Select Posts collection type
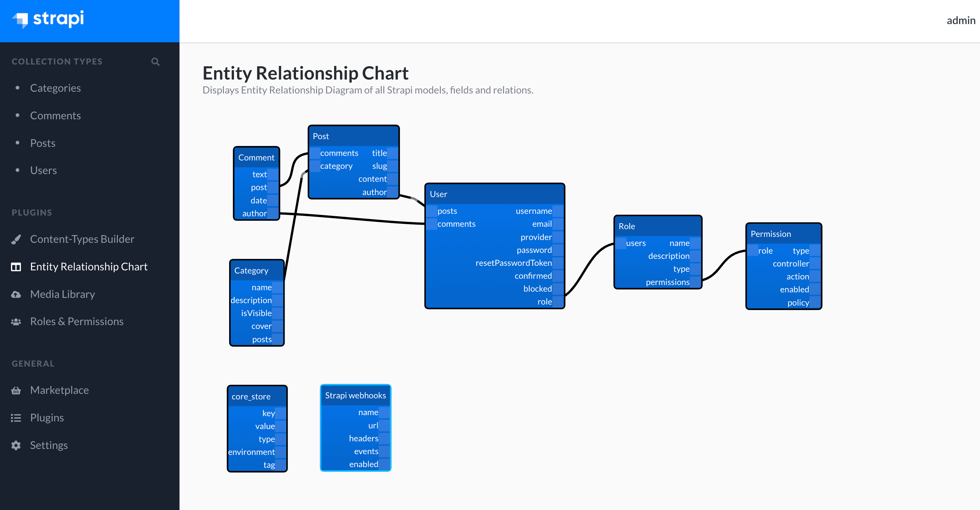 [42, 143]
